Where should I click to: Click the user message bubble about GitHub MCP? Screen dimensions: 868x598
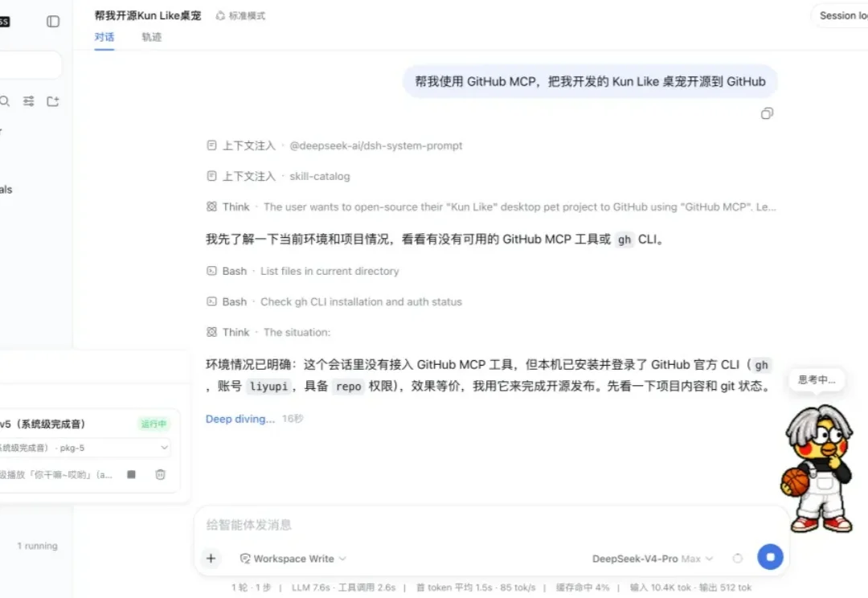point(590,82)
